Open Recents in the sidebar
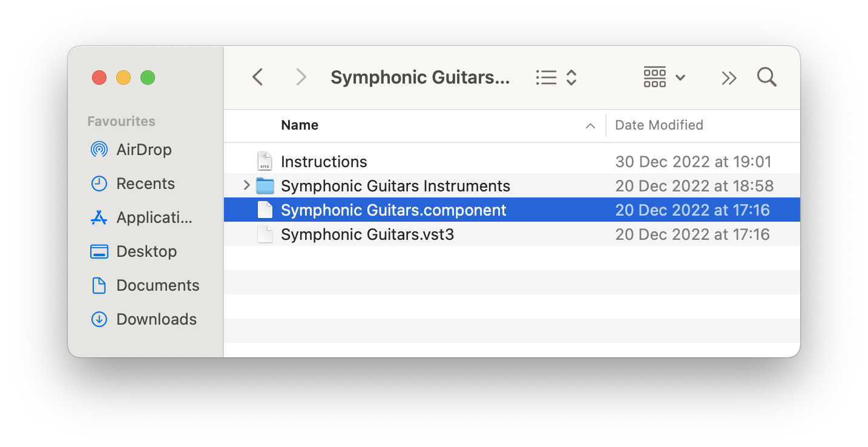868x447 pixels. (145, 184)
